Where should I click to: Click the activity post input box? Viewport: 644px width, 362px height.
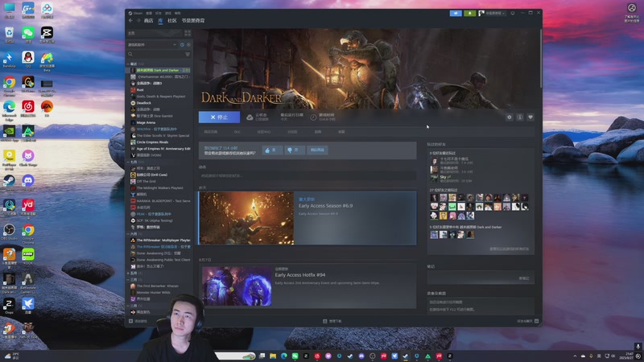[308, 175]
